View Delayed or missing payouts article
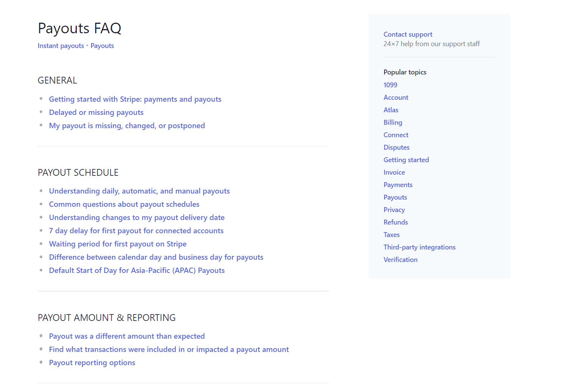572x392 pixels. (x=96, y=112)
